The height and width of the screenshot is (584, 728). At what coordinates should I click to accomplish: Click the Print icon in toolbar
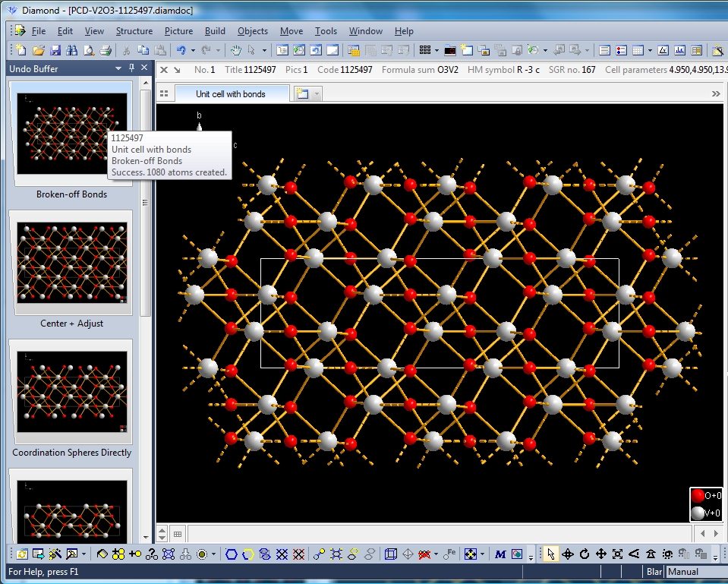106,50
